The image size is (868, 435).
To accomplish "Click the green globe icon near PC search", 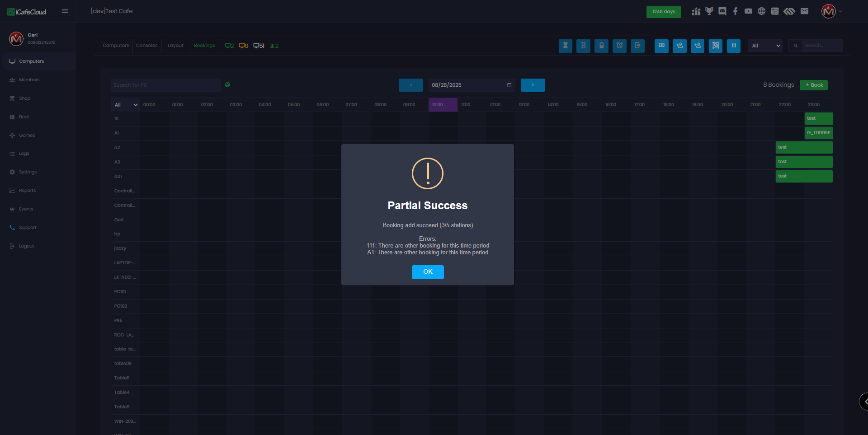I will (x=227, y=84).
